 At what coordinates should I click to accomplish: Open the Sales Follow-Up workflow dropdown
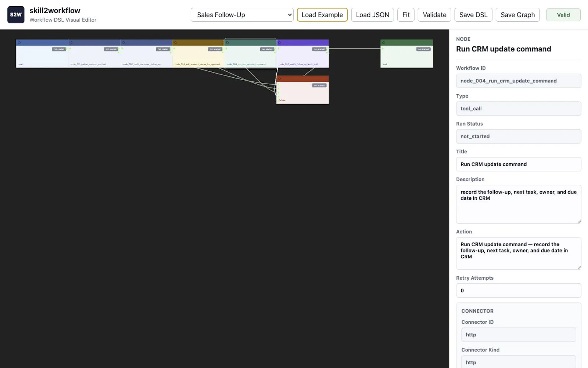(x=242, y=15)
